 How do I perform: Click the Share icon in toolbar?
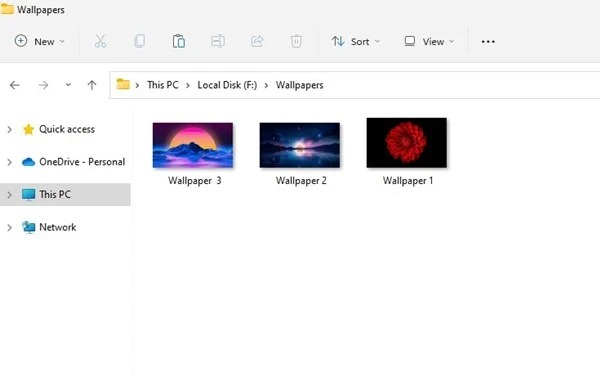pyautogui.click(x=257, y=41)
